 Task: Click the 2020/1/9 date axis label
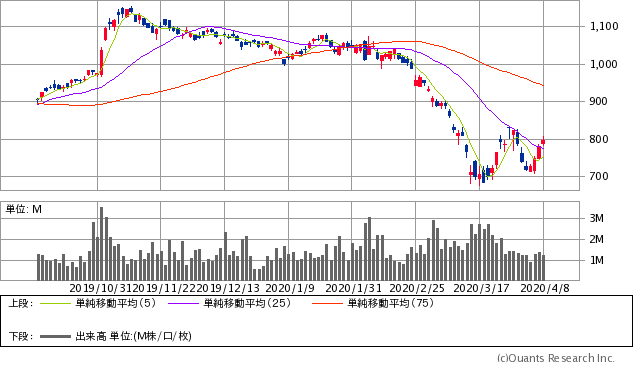point(290,288)
